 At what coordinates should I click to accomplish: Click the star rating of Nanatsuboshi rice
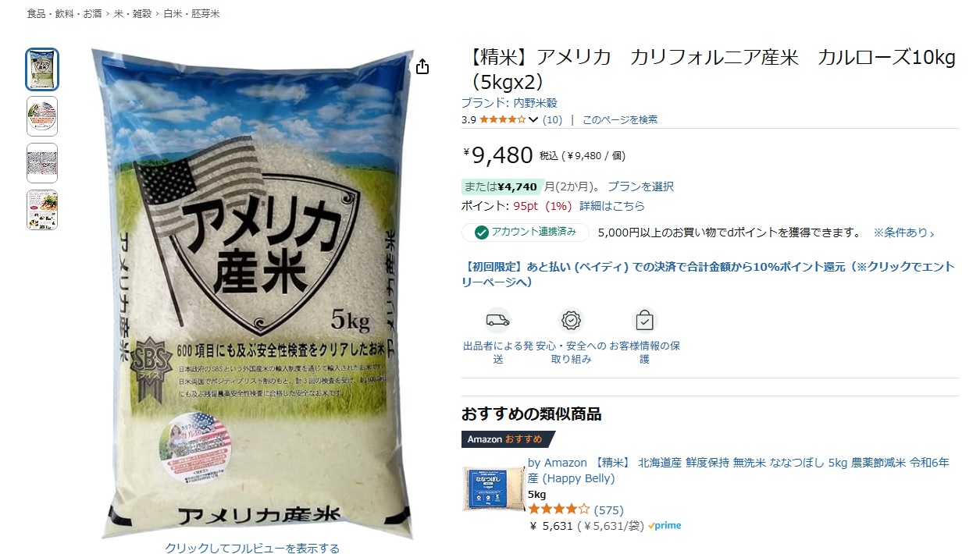tap(559, 510)
